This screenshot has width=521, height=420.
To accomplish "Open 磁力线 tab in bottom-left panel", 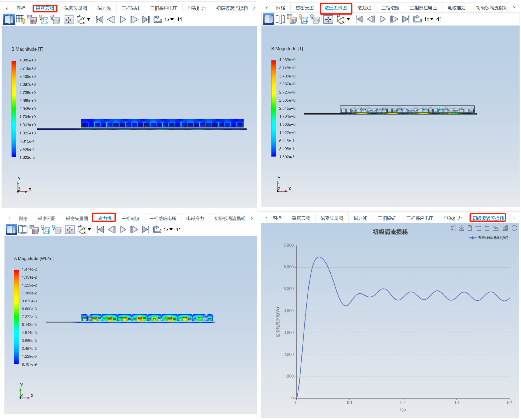I will pos(105,218).
